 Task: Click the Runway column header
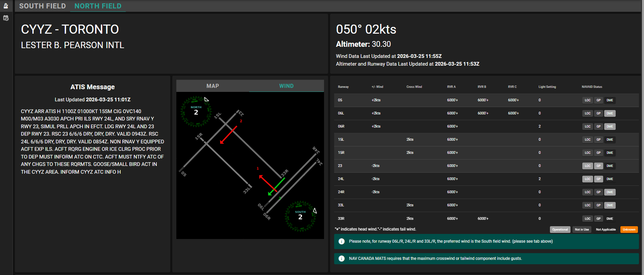[x=343, y=87]
